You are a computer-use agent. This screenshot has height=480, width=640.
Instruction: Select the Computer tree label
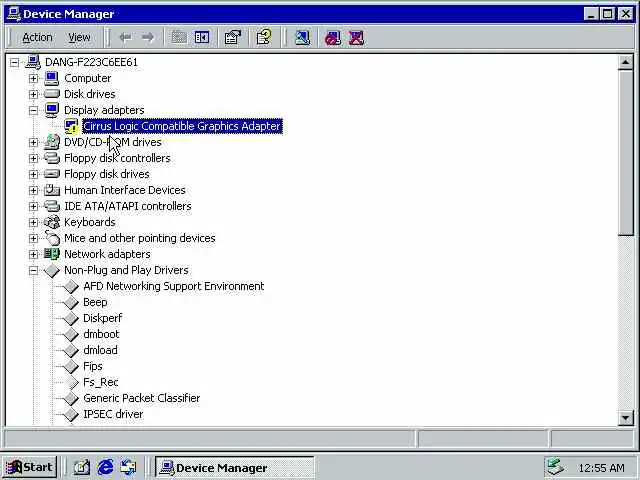pos(87,78)
